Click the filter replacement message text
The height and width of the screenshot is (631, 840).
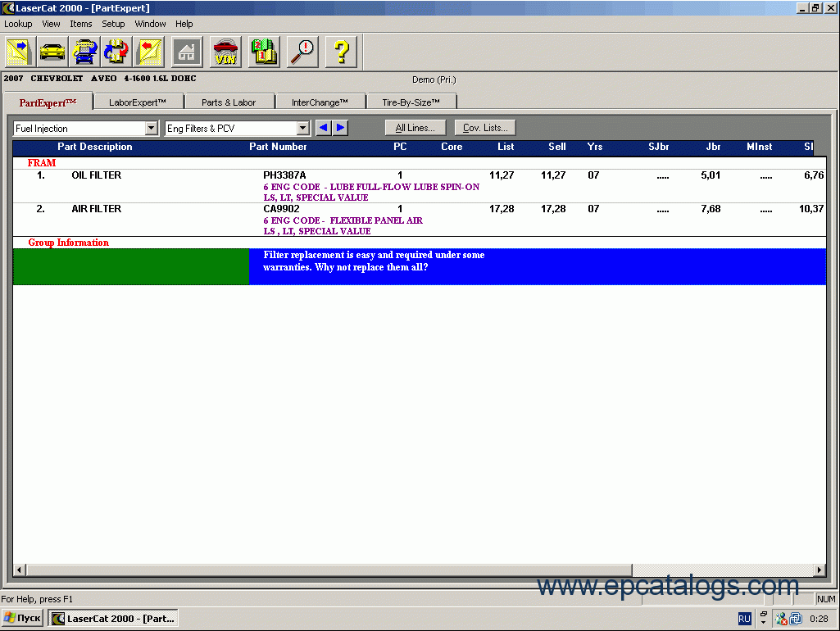coord(374,261)
